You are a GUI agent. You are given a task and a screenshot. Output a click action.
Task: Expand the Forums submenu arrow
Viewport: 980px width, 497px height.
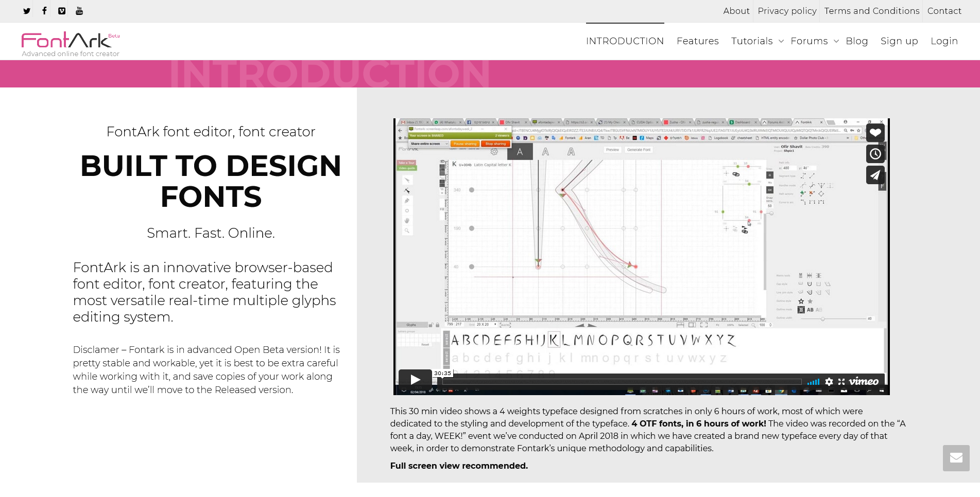click(x=836, y=41)
